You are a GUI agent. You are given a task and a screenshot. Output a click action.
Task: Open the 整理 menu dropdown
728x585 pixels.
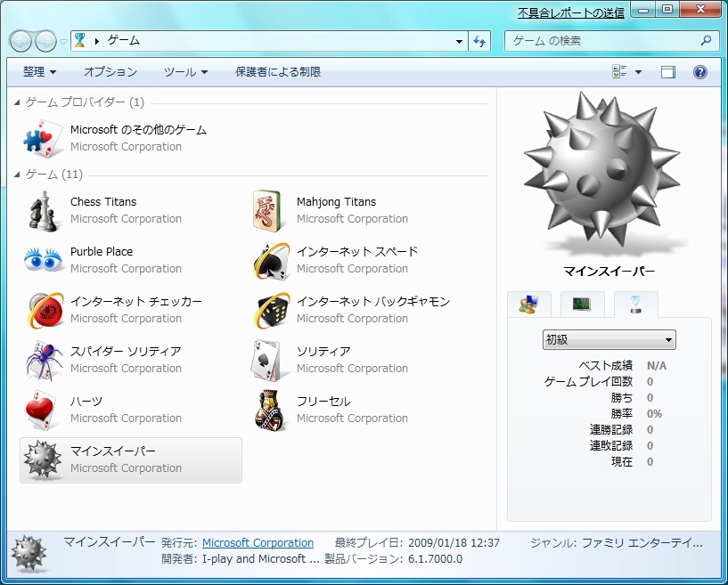pyautogui.click(x=39, y=72)
